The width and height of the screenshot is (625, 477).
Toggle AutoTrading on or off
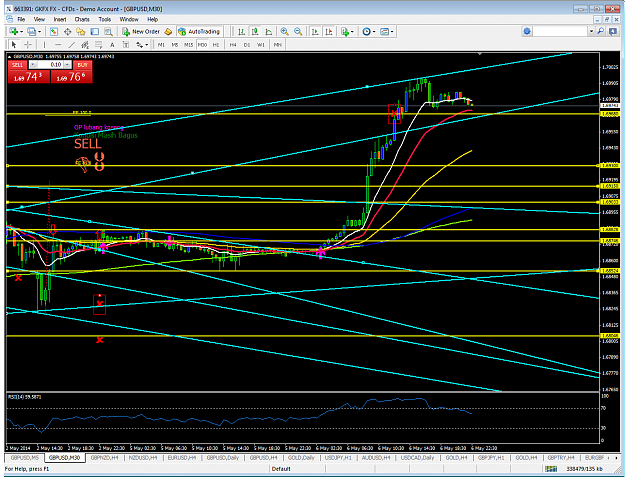(199, 31)
